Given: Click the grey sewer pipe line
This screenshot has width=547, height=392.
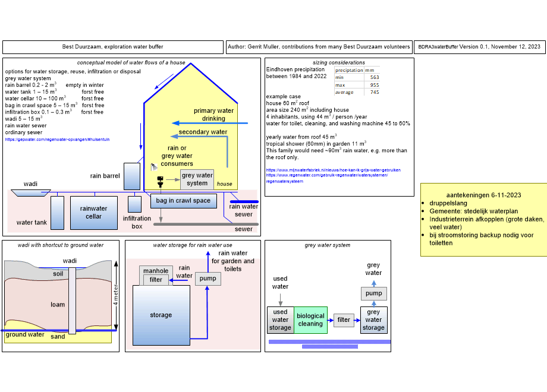Looking at the screenshot, I should click(206, 224).
